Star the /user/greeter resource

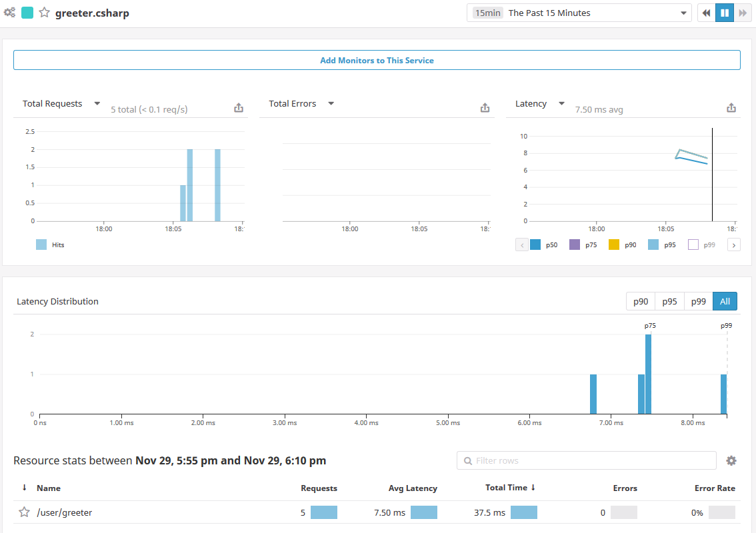point(24,512)
